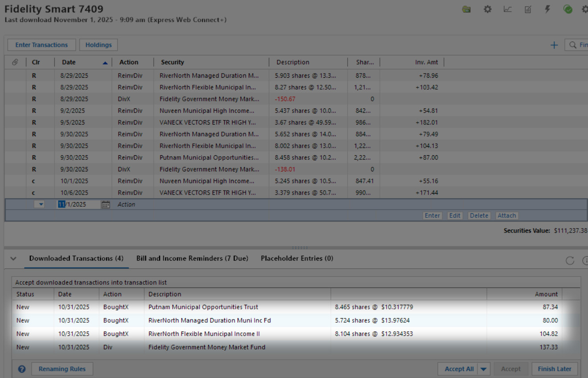Click the Finish Later button
The image size is (588, 378).
(x=555, y=369)
